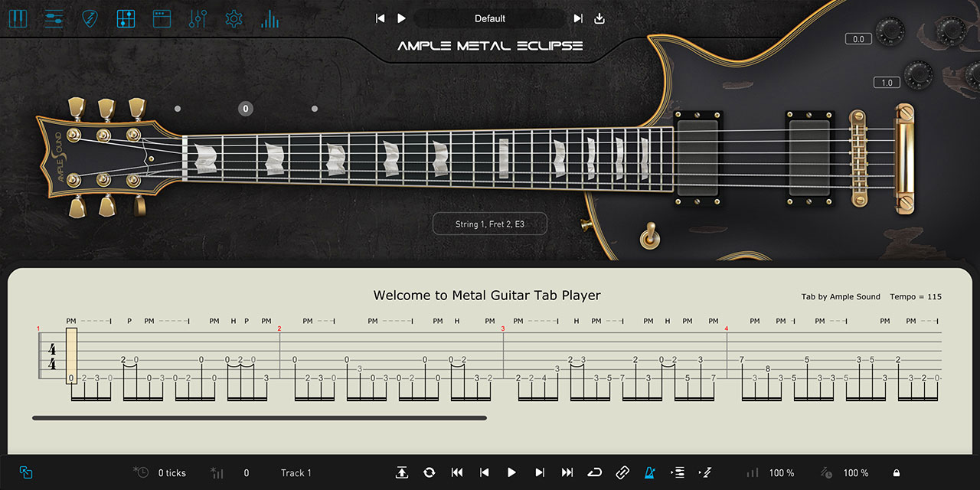Click the Tab by Ample Sound credit
The image size is (980, 490).
point(841,297)
